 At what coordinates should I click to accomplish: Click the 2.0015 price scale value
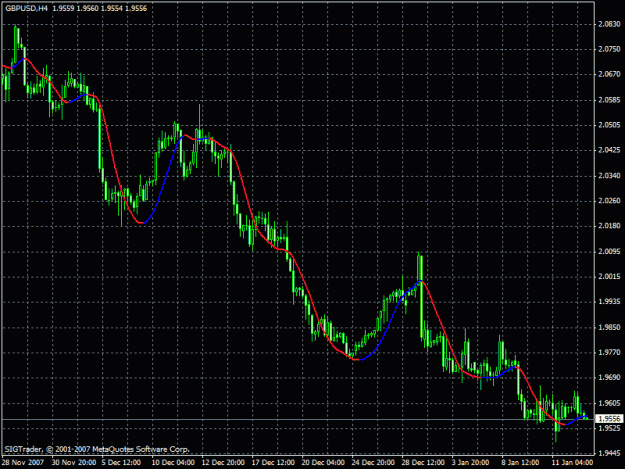[x=609, y=277]
